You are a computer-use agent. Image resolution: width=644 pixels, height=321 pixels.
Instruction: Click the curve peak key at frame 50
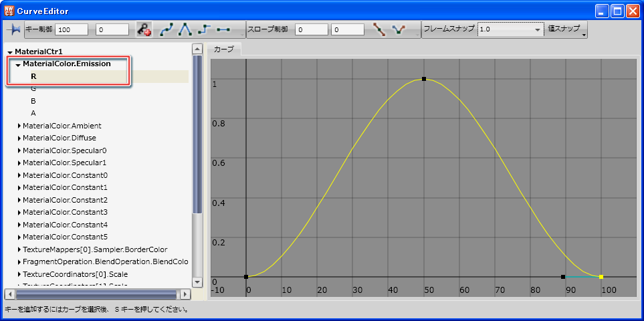point(424,79)
